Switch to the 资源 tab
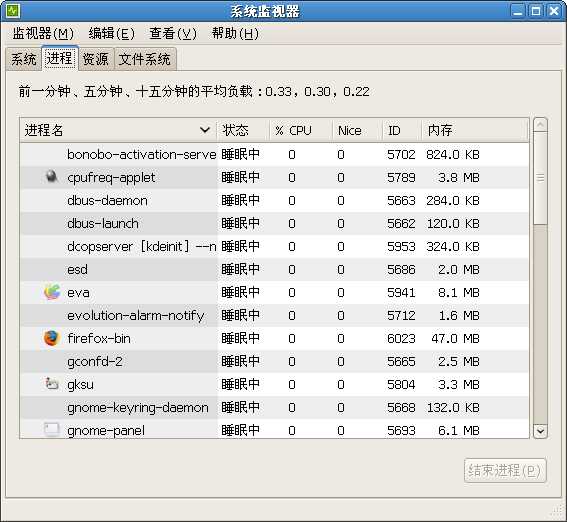 point(95,59)
